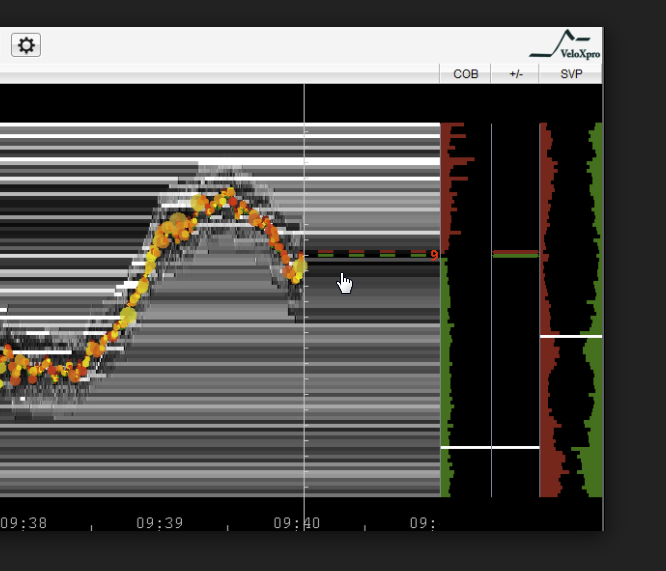
Task: Select the +/- column header
Action: (515, 74)
